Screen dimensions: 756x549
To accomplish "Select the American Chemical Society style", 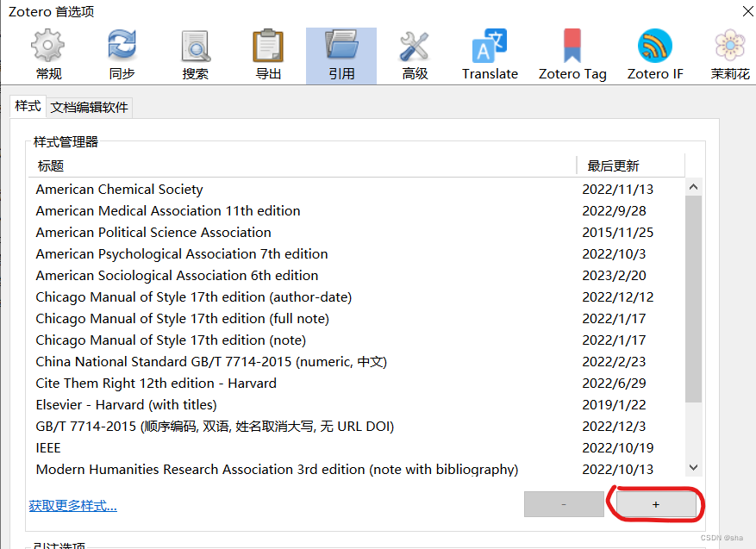I will [357, 189].
